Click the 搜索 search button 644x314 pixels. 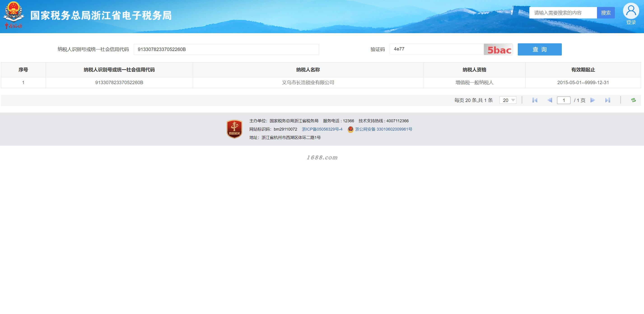[606, 13]
